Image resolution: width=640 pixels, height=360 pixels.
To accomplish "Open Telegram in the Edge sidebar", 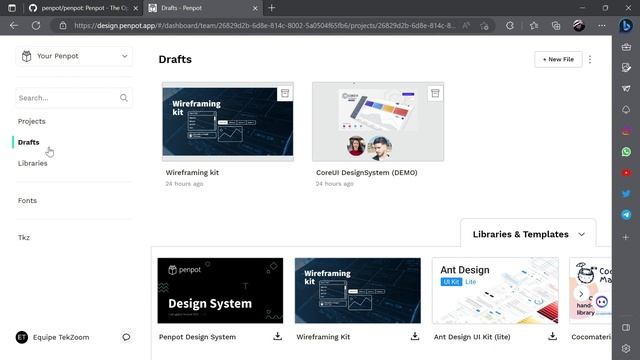I will (626, 215).
